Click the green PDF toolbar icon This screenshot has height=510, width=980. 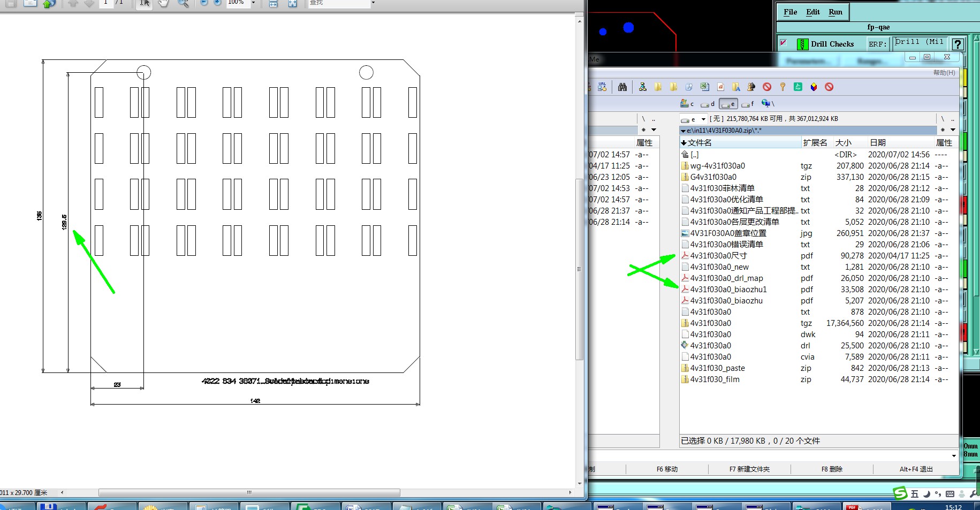tap(798, 87)
